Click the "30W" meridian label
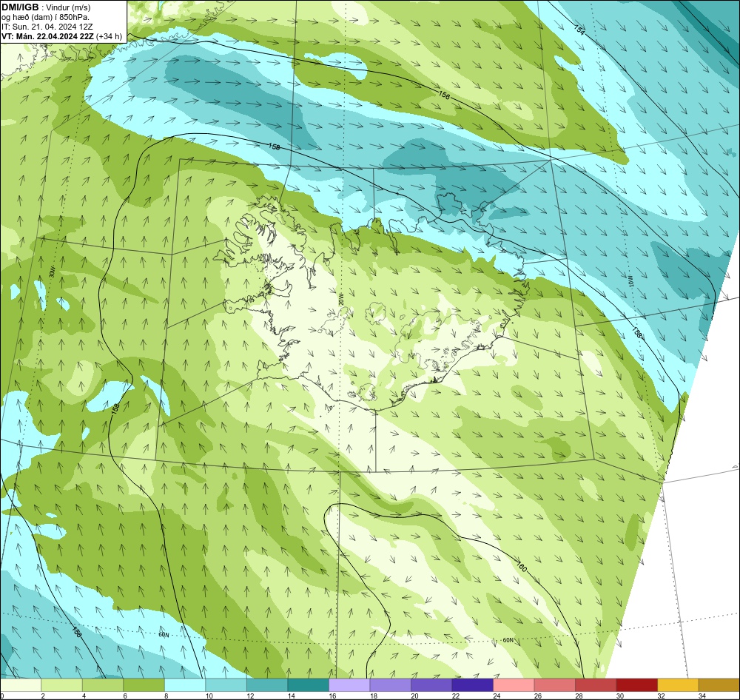 (52, 272)
